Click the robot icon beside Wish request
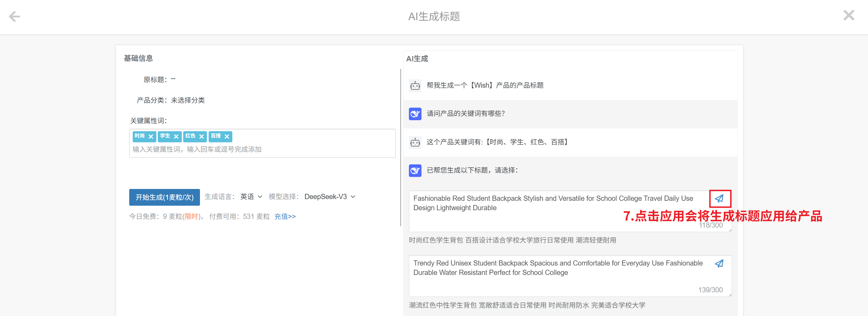 pos(415,85)
